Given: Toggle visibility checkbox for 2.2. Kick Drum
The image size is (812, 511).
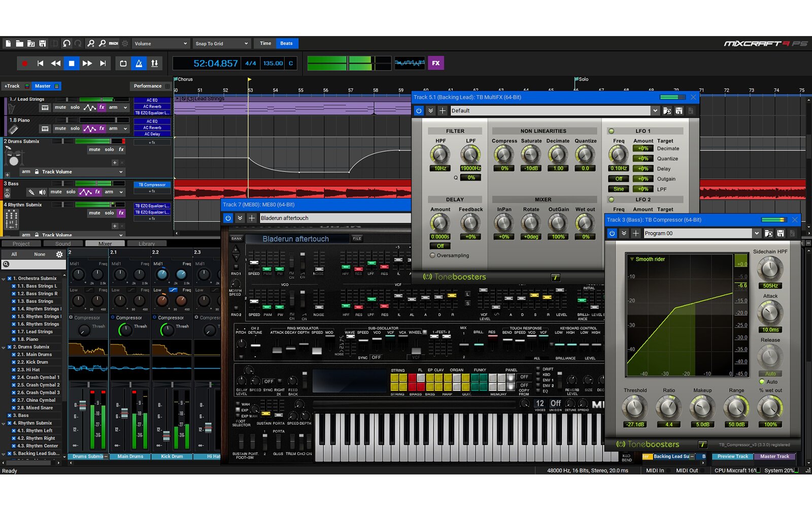Looking at the screenshot, I should point(14,362).
